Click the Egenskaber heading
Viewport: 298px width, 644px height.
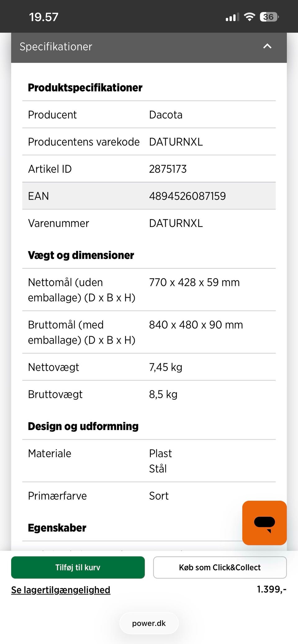click(57, 528)
